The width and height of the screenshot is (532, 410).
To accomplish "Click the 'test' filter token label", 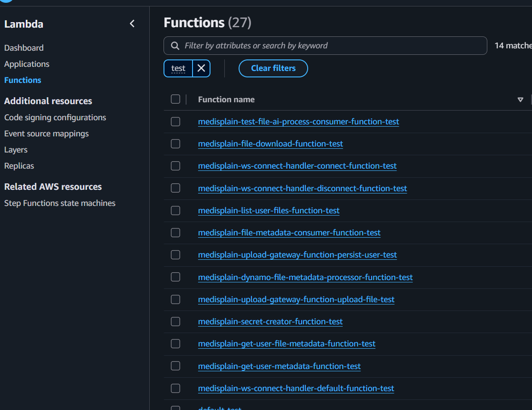I will (x=178, y=68).
